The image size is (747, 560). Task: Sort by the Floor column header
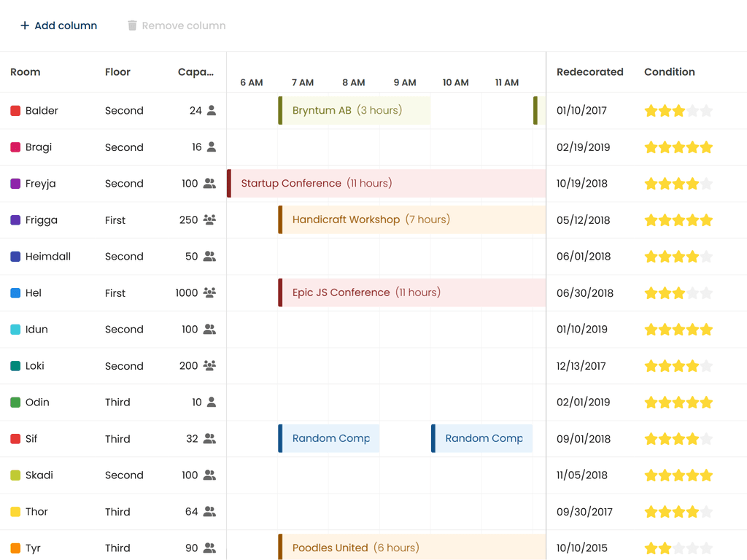click(117, 72)
